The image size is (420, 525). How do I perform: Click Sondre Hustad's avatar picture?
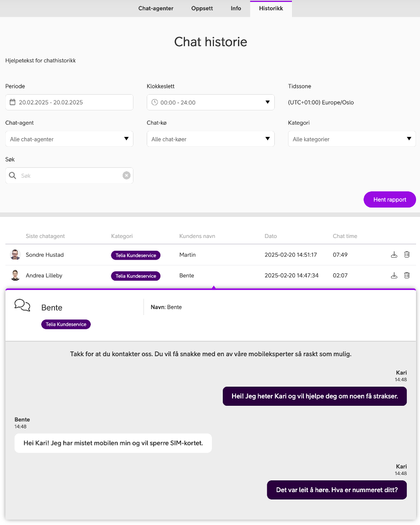pos(15,255)
